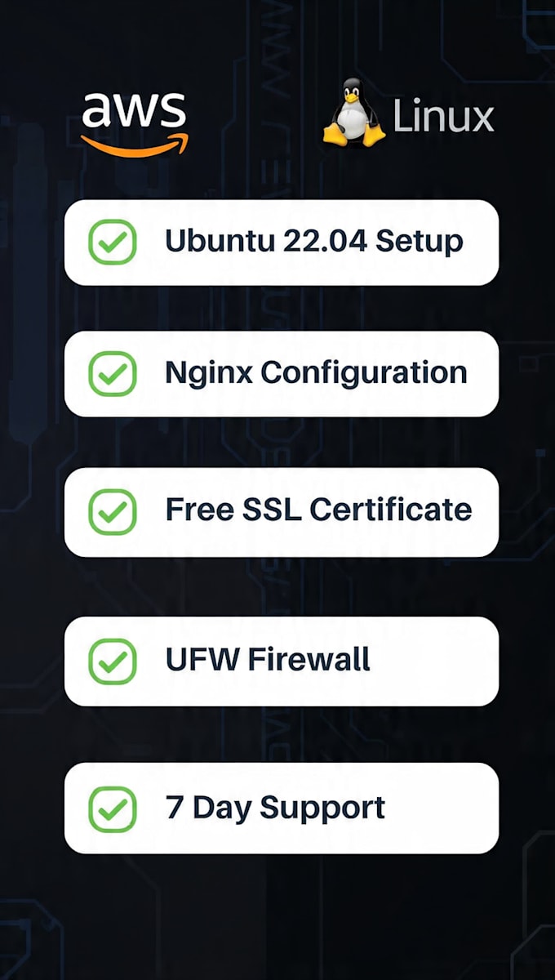This screenshot has height=980, width=555.
Task: Select the Free SSL Certificate text
Action: 318,510
